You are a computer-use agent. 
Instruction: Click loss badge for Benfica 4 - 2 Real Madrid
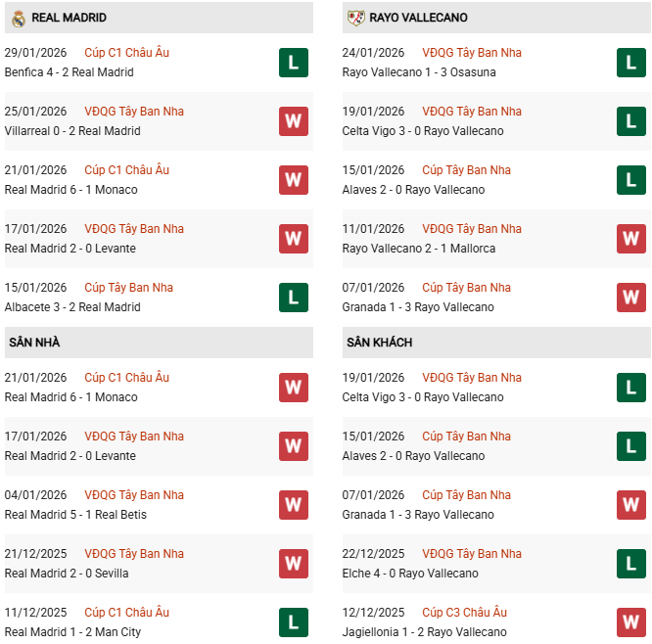(293, 63)
